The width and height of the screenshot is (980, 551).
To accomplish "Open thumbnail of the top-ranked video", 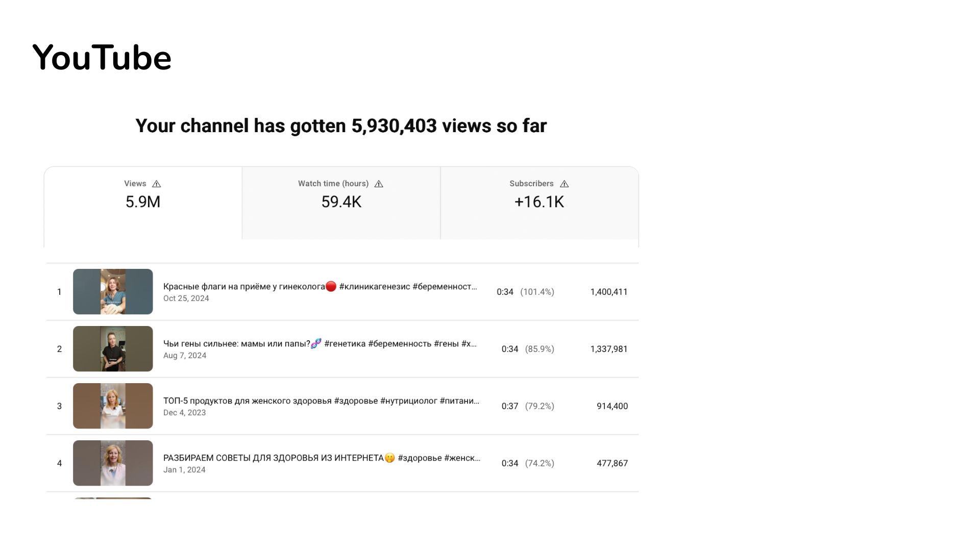I will pyautogui.click(x=113, y=292).
